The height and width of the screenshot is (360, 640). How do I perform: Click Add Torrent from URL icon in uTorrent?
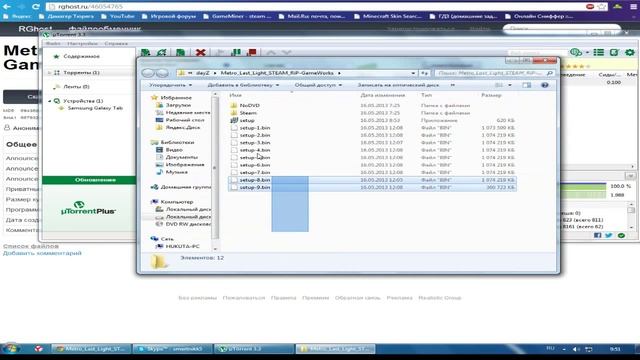[162, 52]
